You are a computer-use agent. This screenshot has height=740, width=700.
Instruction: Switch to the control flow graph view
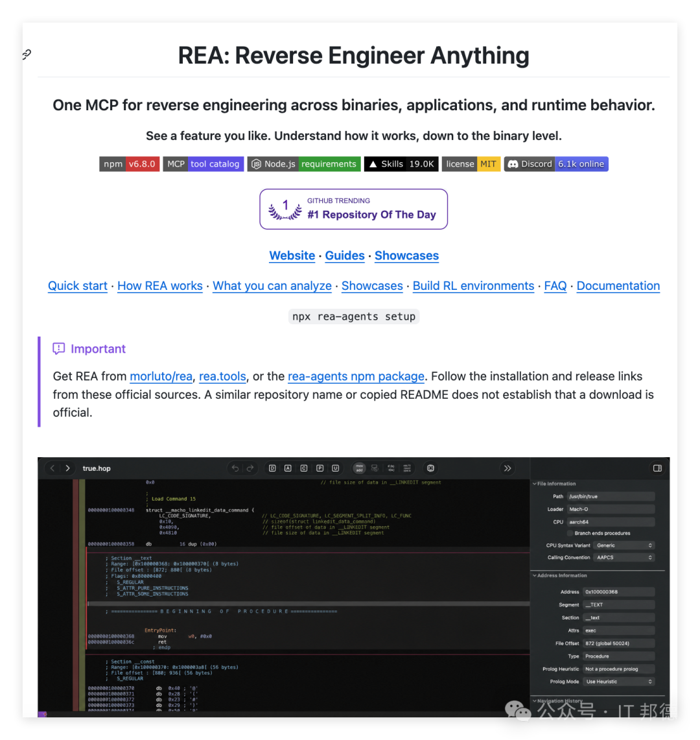375,468
